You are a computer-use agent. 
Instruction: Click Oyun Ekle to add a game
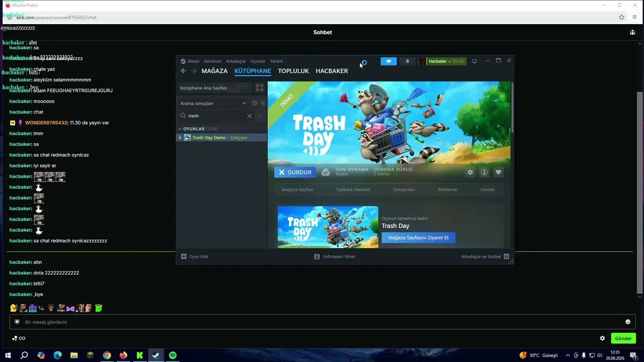[195, 256]
